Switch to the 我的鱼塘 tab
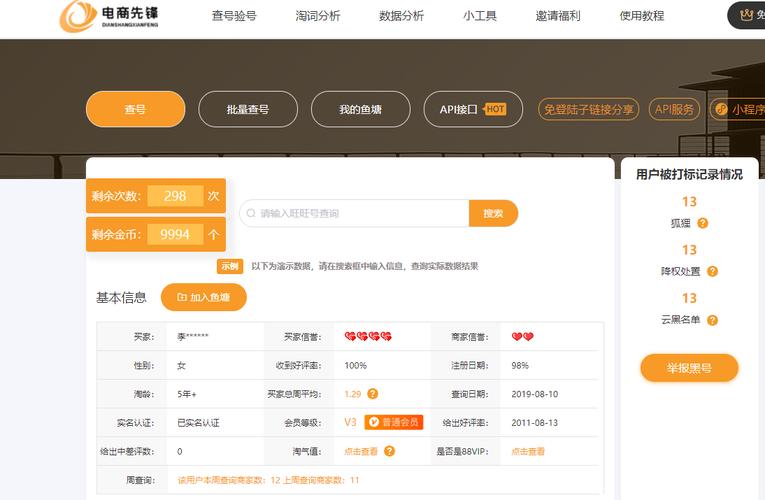This screenshot has height=500, width=765. click(361, 109)
